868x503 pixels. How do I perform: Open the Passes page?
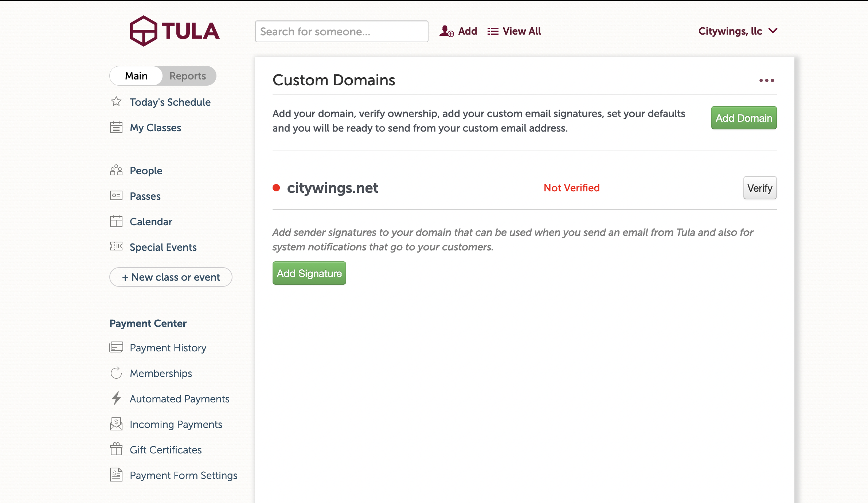tap(145, 196)
